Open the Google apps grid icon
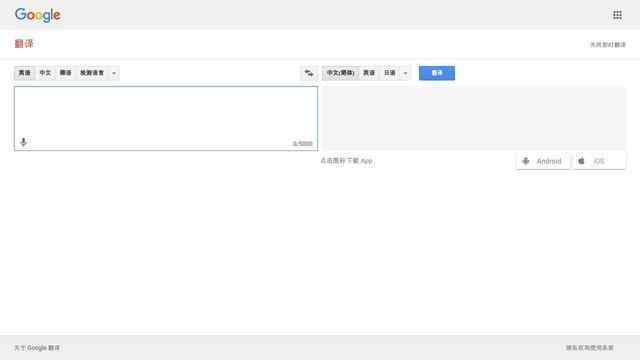This screenshot has height=360, width=640. 617,15
